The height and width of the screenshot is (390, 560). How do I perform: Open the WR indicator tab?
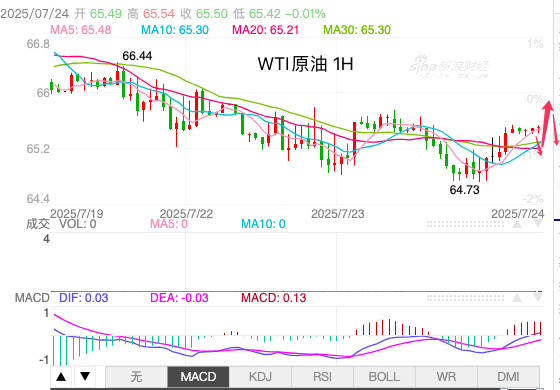tap(446, 376)
